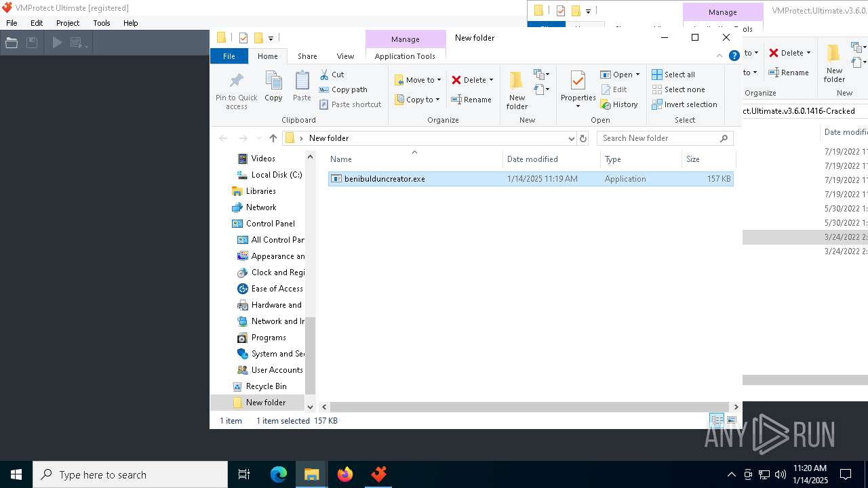This screenshot has height=488, width=868.
Task: Click the taskbar search box
Action: point(130,474)
